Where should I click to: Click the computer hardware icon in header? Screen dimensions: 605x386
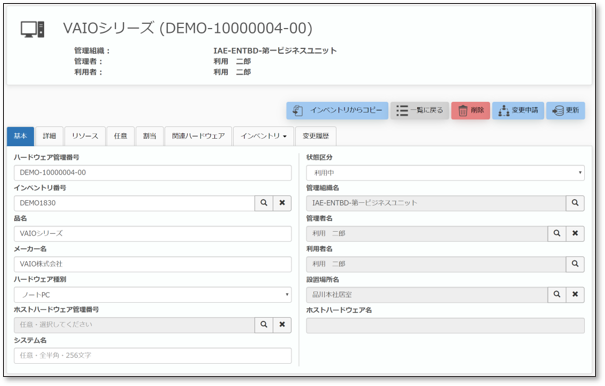[32, 29]
